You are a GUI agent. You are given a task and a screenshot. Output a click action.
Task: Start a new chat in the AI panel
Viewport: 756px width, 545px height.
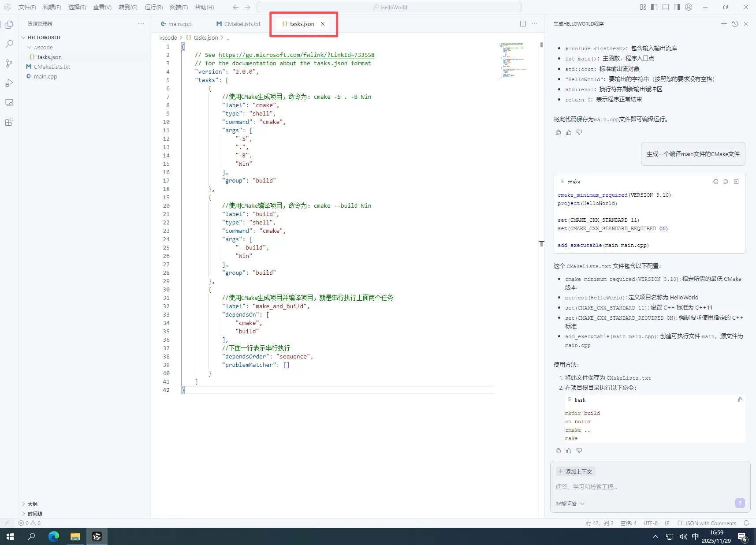724,24
